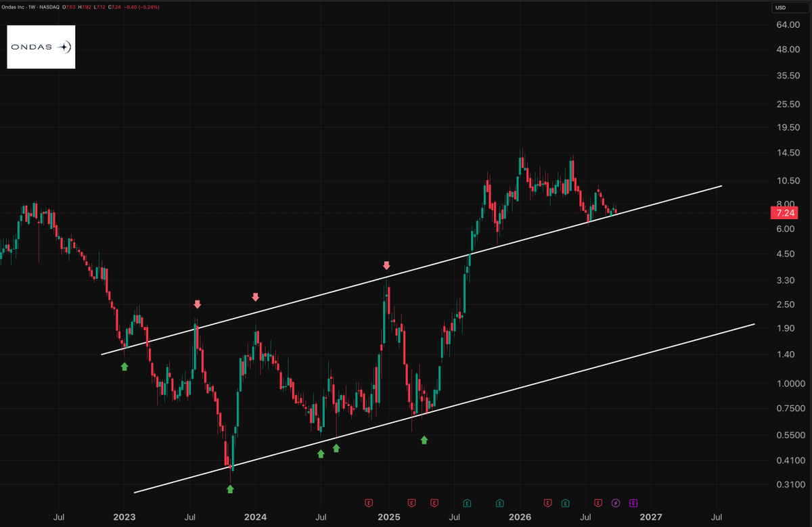Click the Ondas logo image
The height and width of the screenshot is (527, 812).
pyautogui.click(x=41, y=47)
